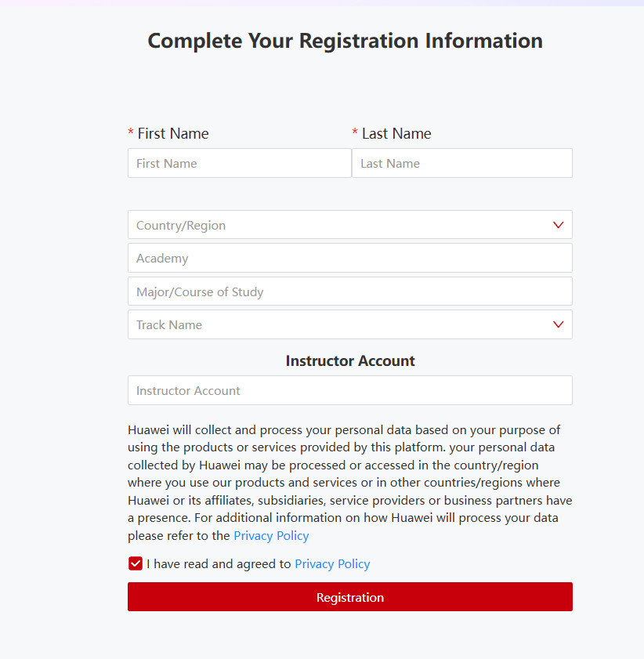This screenshot has width=644, height=659.
Task: Click into the Last Name text box
Action: 461,163
